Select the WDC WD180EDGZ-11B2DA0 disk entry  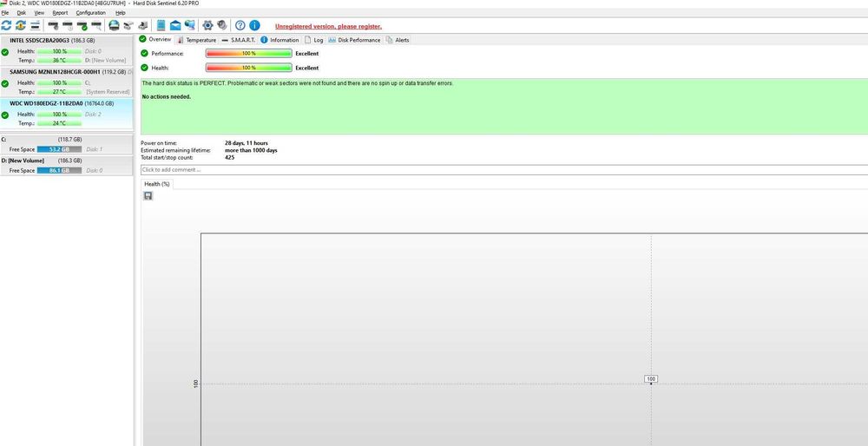pos(67,114)
